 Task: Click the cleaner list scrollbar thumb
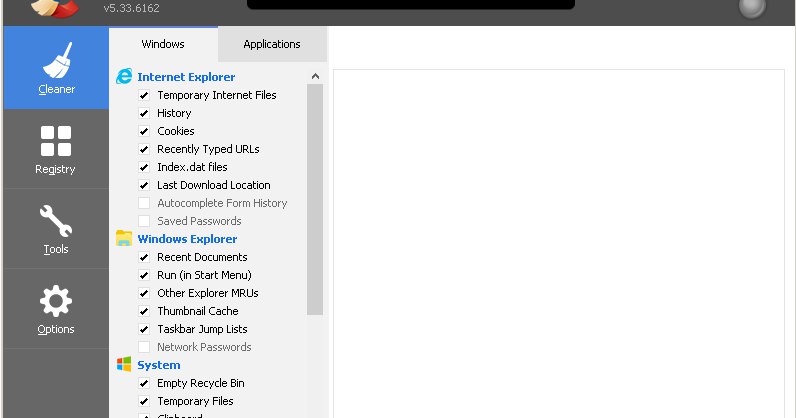(315, 200)
